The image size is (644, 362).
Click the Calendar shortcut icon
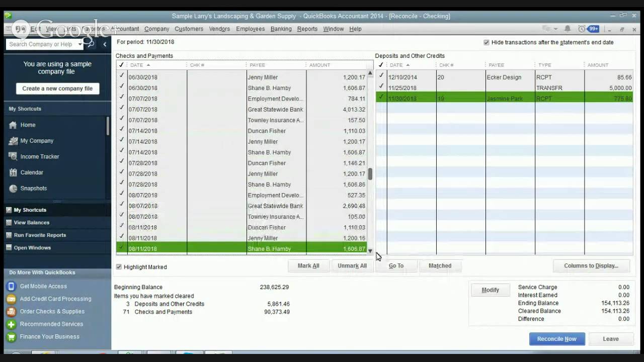(x=13, y=172)
